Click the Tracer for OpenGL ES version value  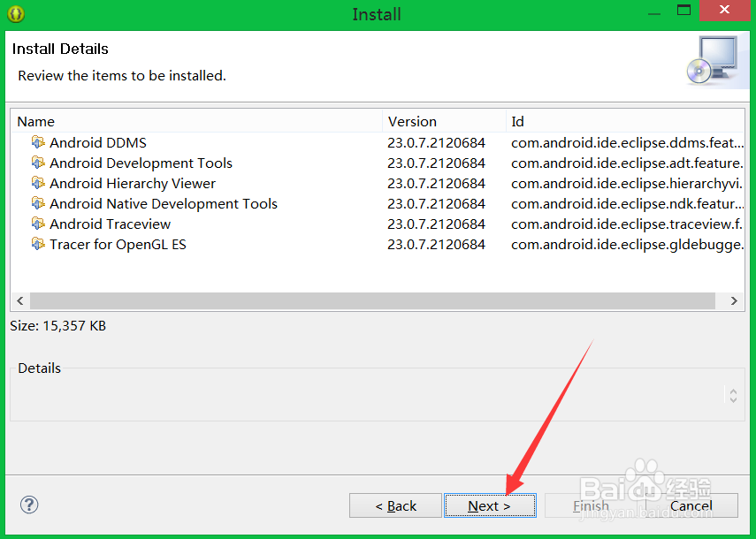click(436, 244)
